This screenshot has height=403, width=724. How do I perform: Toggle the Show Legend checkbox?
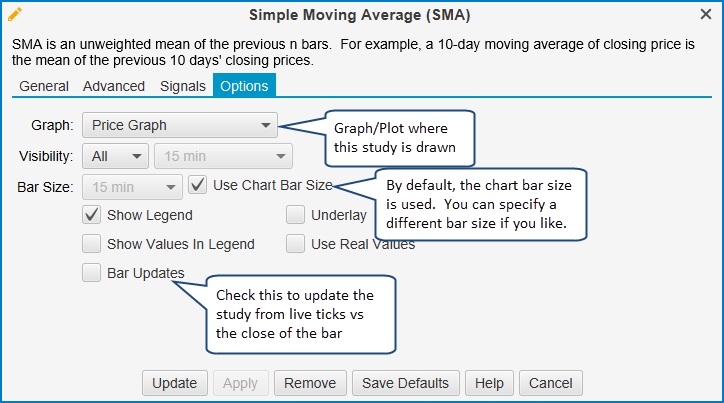[91, 215]
